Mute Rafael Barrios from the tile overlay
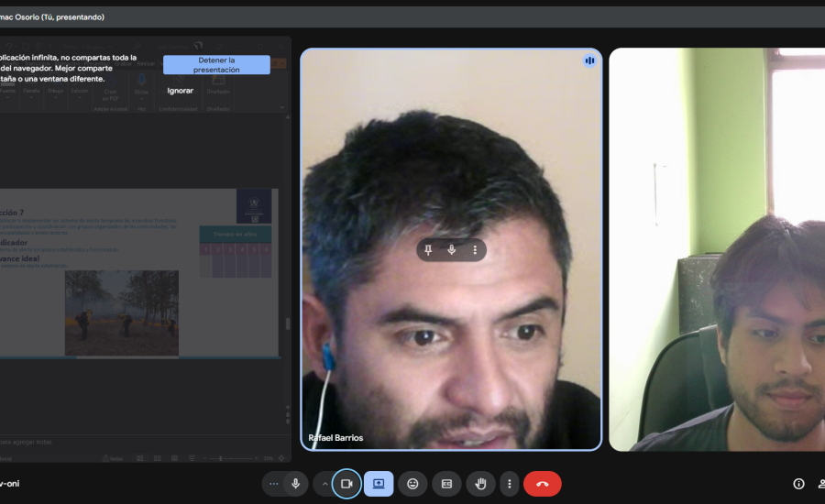Screen dimensions: 825x504 [451, 250]
